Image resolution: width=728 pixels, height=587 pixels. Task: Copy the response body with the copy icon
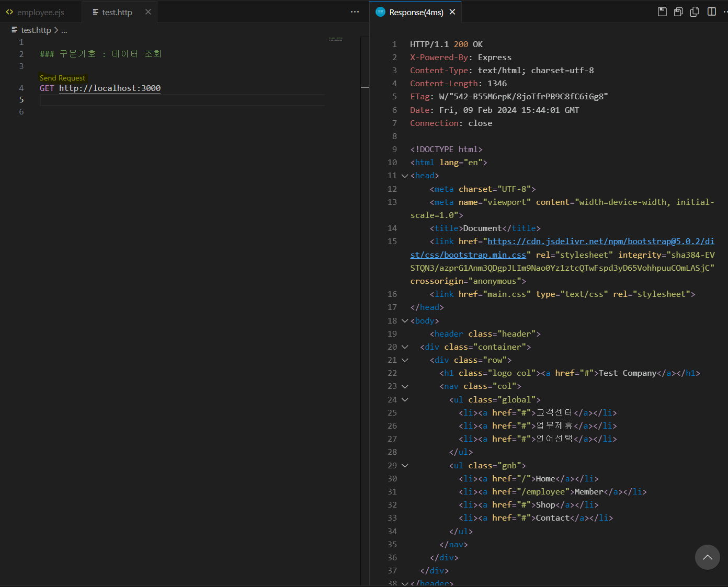click(x=695, y=11)
